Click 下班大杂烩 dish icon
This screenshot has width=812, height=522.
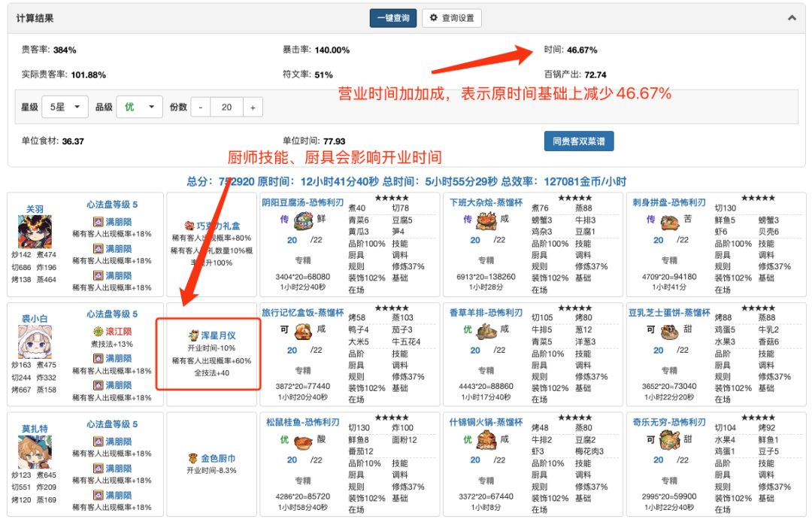click(486, 221)
